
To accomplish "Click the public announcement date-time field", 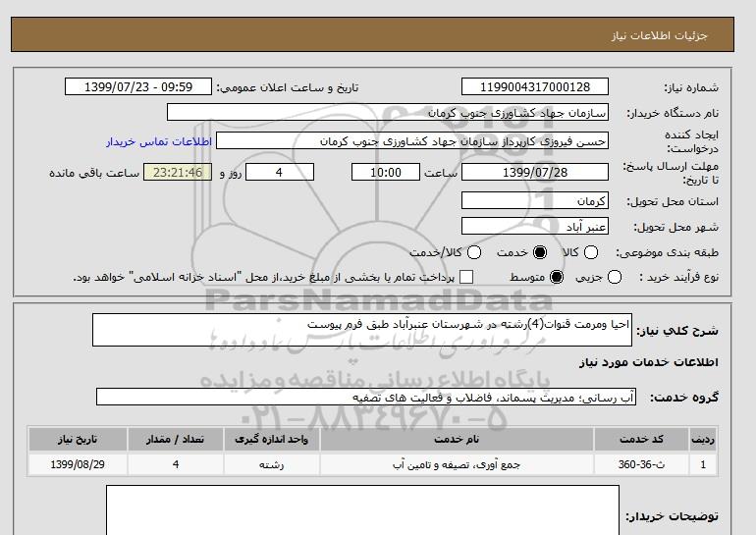I will pos(137,87).
